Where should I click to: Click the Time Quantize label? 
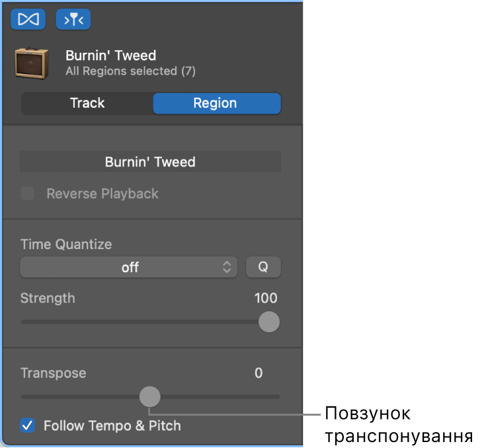tap(66, 244)
